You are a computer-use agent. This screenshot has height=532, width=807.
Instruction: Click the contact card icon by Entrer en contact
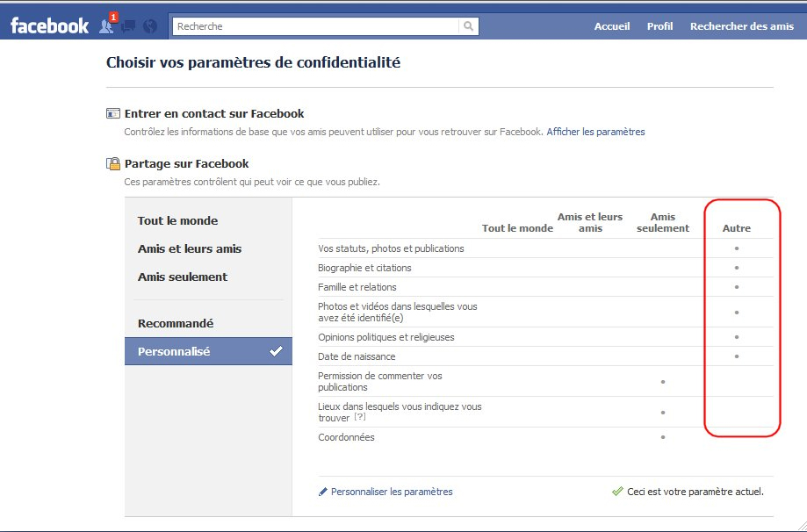click(113, 113)
